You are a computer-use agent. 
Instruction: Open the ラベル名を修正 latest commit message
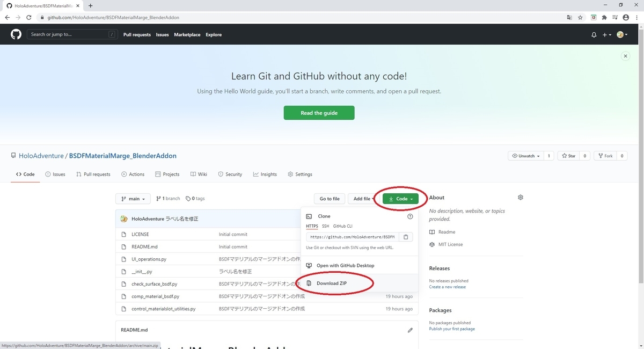[182, 219]
